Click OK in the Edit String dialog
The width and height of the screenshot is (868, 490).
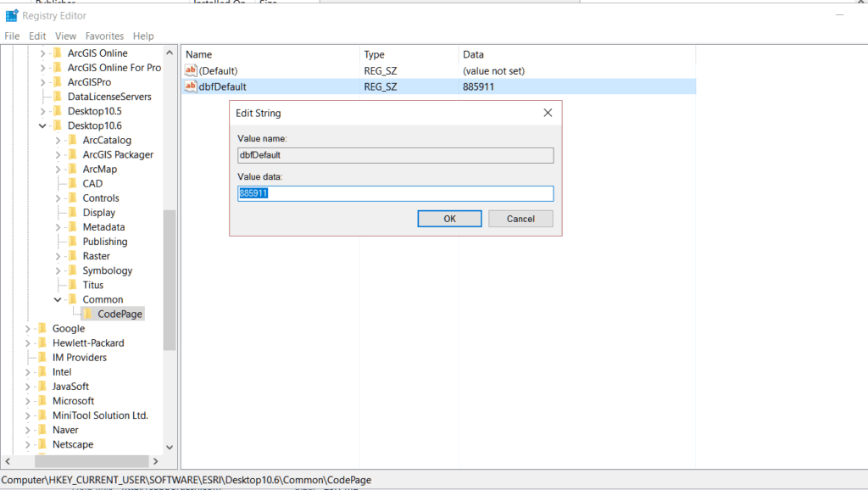coord(449,218)
